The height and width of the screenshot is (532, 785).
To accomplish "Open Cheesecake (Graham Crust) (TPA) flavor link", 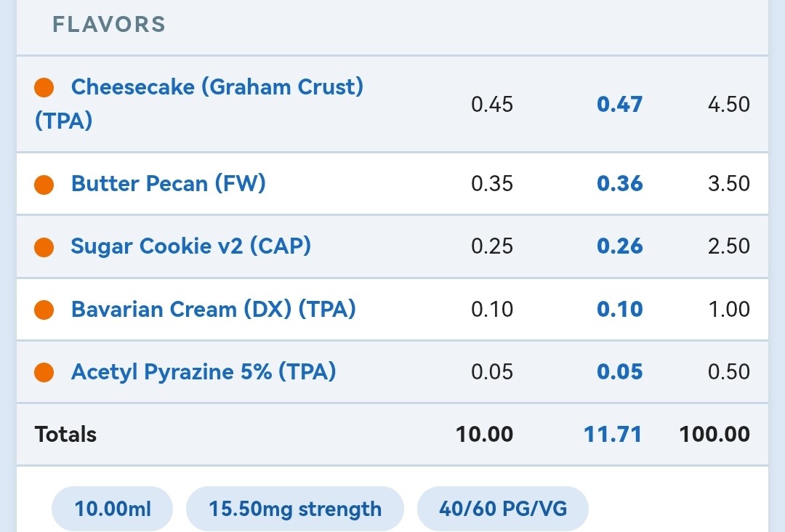I will [x=198, y=104].
